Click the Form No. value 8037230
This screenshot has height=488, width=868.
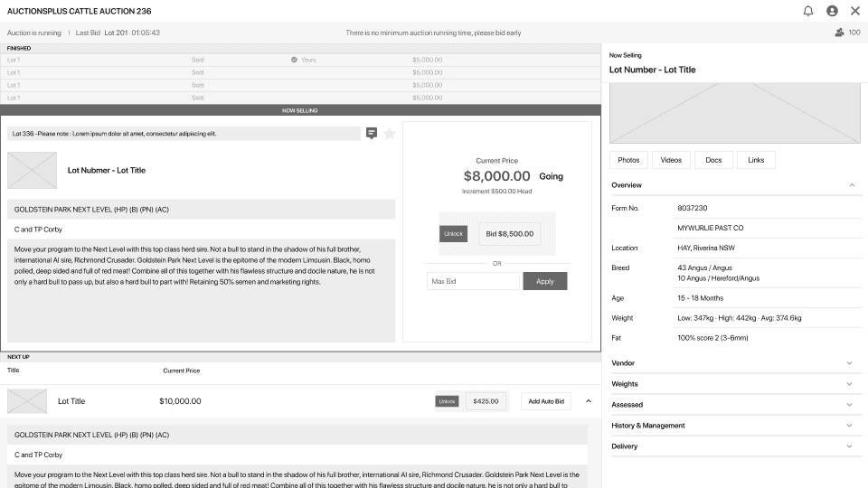pos(692,208)
